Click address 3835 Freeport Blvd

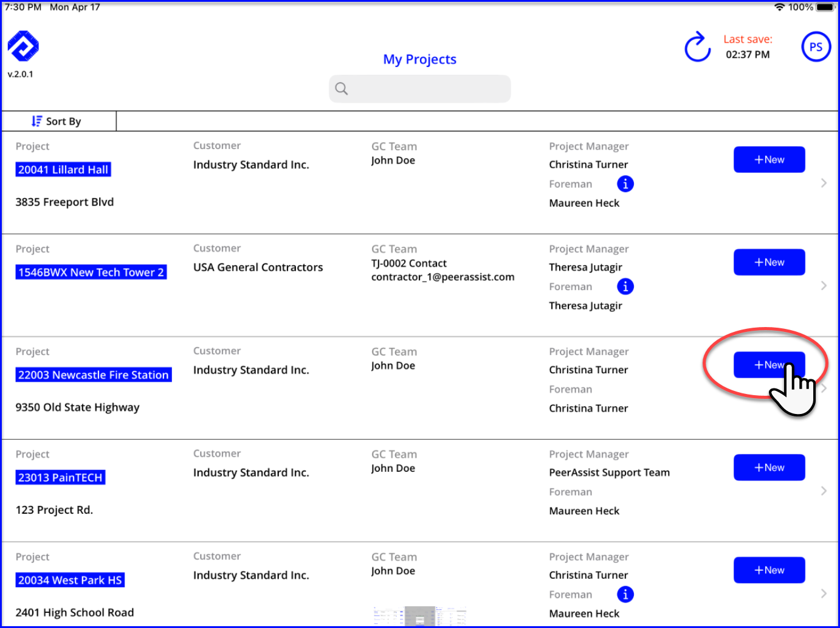click(64, 202)
